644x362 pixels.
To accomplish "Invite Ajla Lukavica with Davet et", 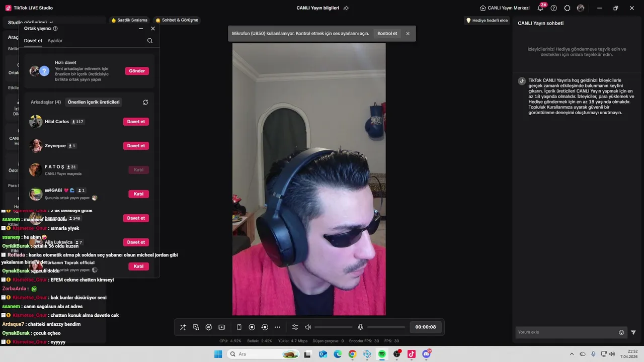I will click(x=136, y=242).
